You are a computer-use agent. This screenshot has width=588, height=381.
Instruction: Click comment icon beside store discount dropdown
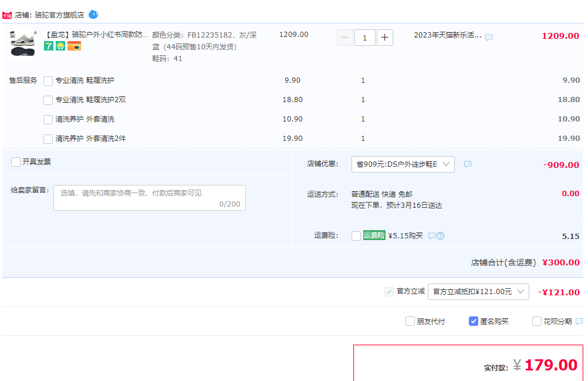tap(468, 164)
